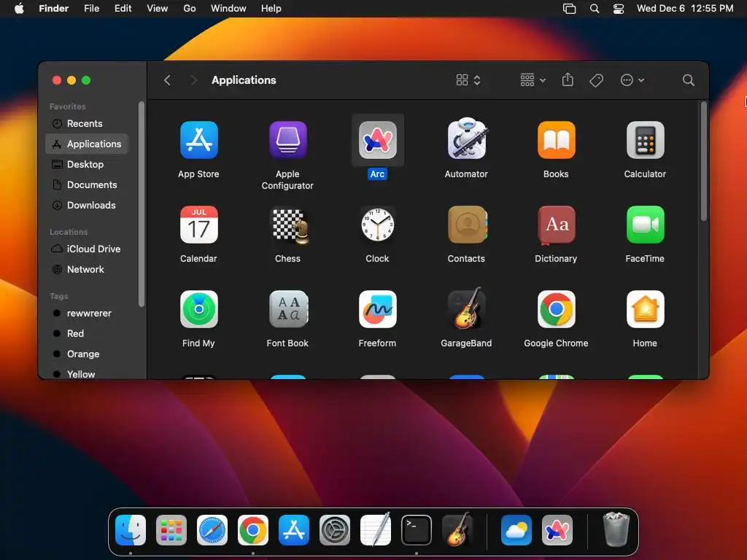Open the Action ellipsis menu dropdown

pyautogui.click(x=632, y=80)
